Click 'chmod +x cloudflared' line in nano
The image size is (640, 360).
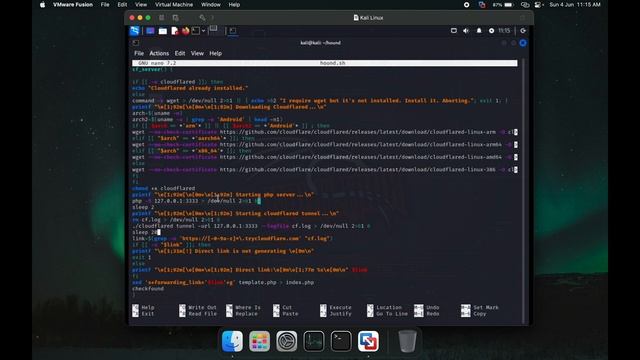pos(163,189)
